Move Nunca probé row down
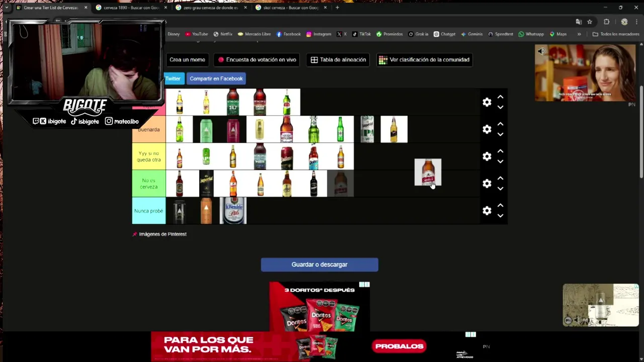 tap(500, 216)
